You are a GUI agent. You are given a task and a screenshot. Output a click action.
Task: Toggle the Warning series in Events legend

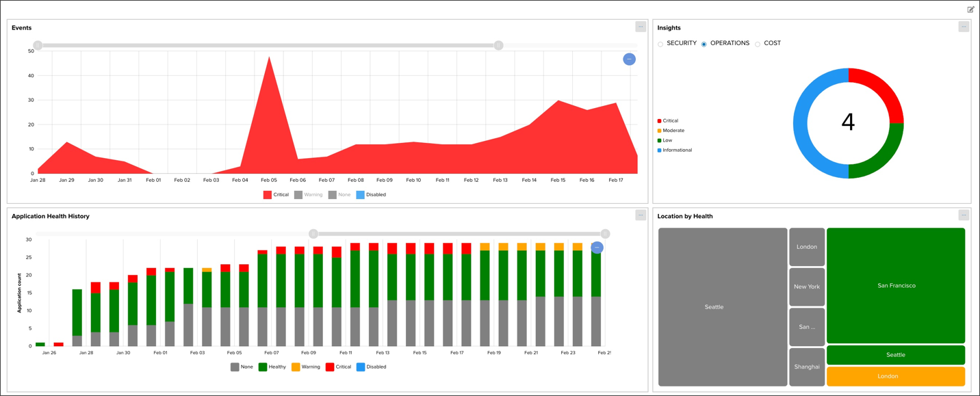[308, 195]
